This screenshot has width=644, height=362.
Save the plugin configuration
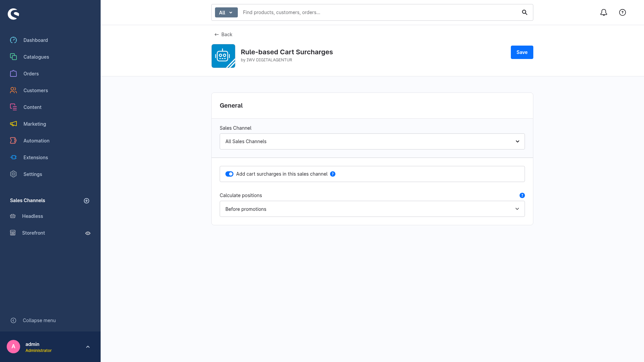(x=522, y=52)
